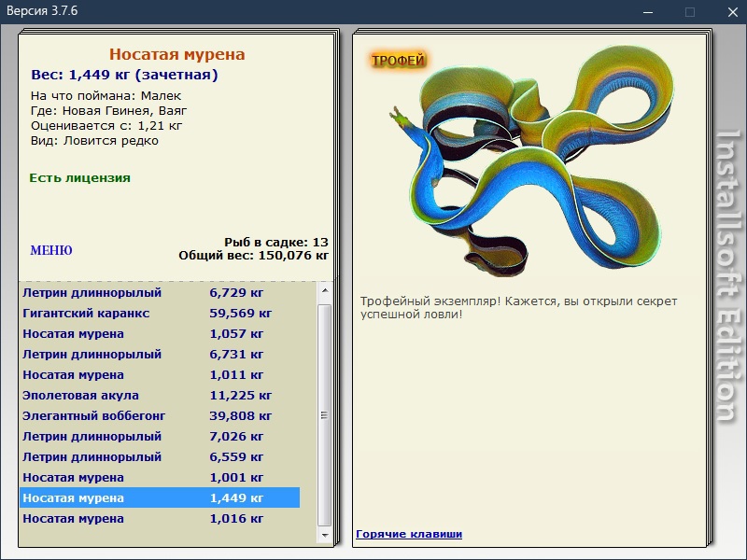Screen dimensions: 747x560
Task: Click the ТРОФЕЙ badge
Action: (x=398, y=61)
